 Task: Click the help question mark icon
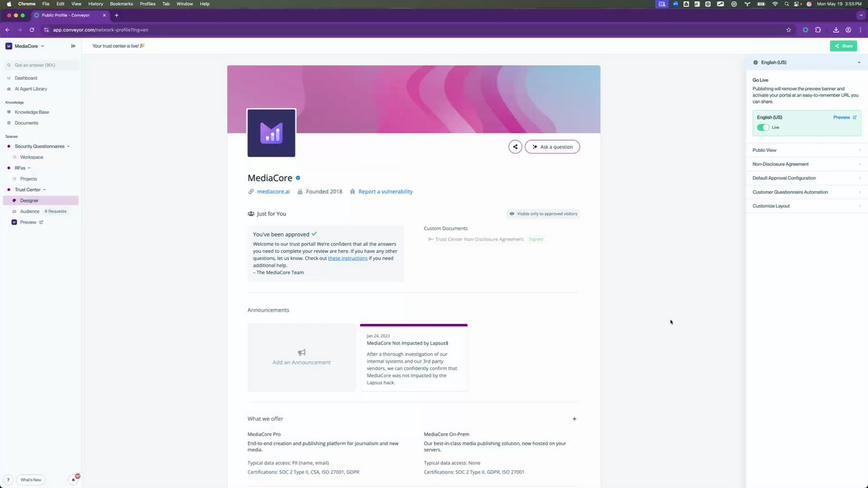(8, 480)
